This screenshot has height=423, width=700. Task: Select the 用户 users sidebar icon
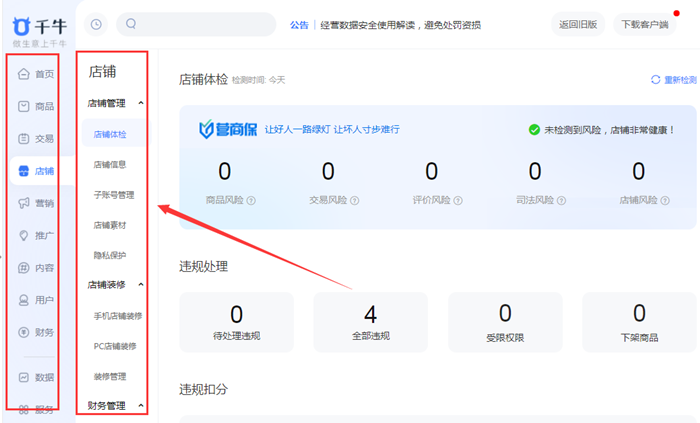24,300
